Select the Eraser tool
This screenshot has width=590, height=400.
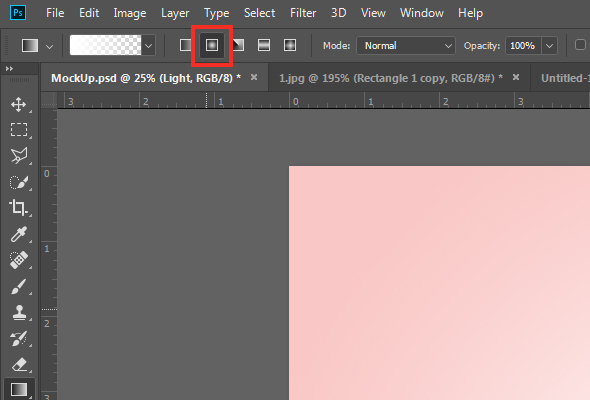coord(18,364)
